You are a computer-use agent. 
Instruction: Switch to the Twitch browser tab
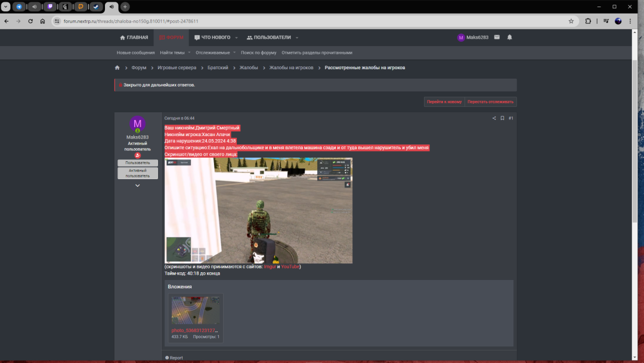pyautogui.click(x=50, y=7)
